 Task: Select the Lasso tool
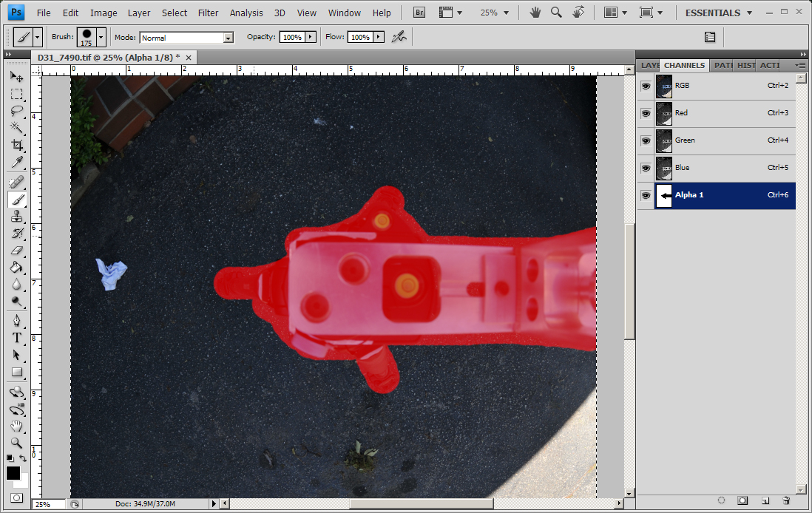(x=16, y=111)
